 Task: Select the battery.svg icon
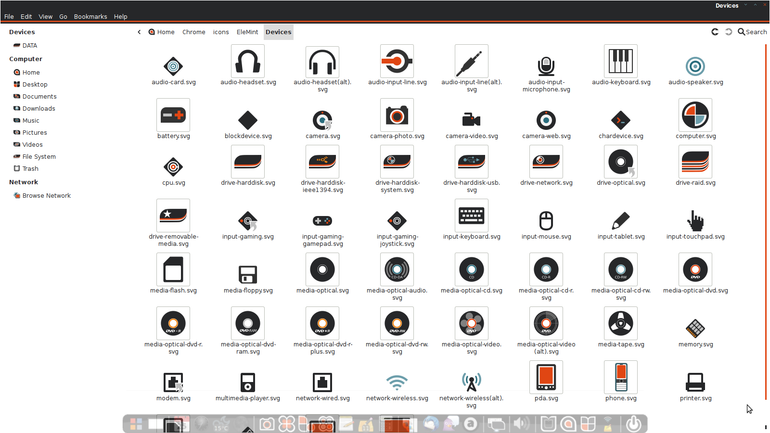tap(173, 115)
